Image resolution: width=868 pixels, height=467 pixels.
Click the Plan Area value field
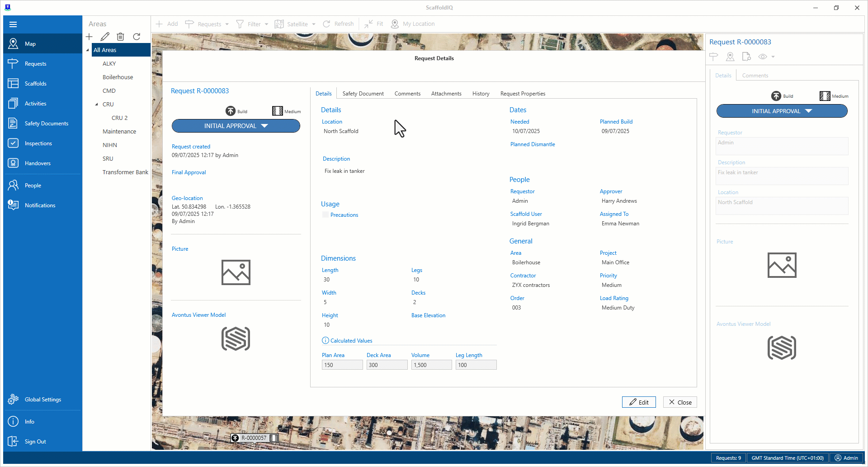point(342,365)
